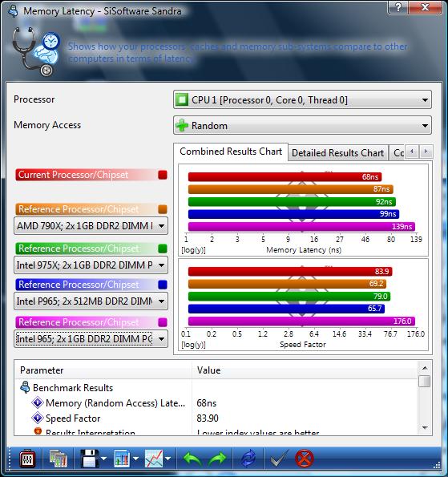
Task: Click the 176.0 magenta speed factor bar
Action: click(x=301, y=321)
